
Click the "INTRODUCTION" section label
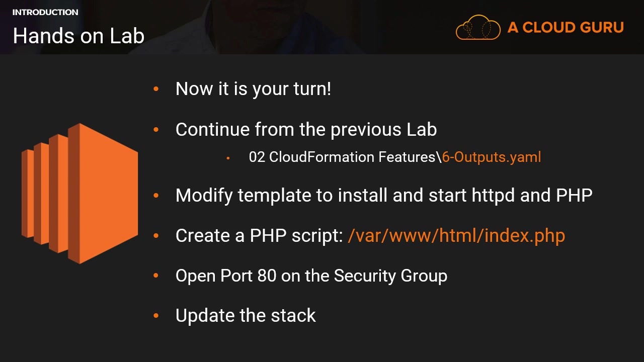45,12
